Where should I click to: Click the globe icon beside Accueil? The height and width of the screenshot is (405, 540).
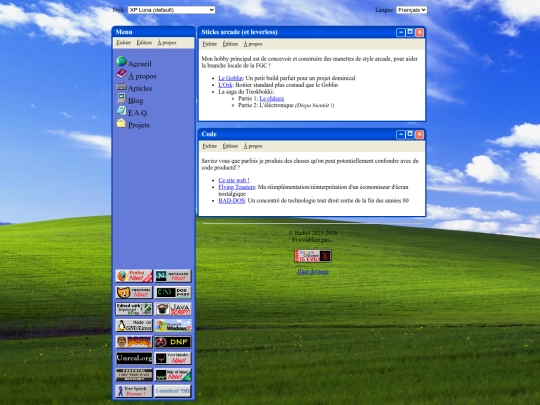[121, 61]
